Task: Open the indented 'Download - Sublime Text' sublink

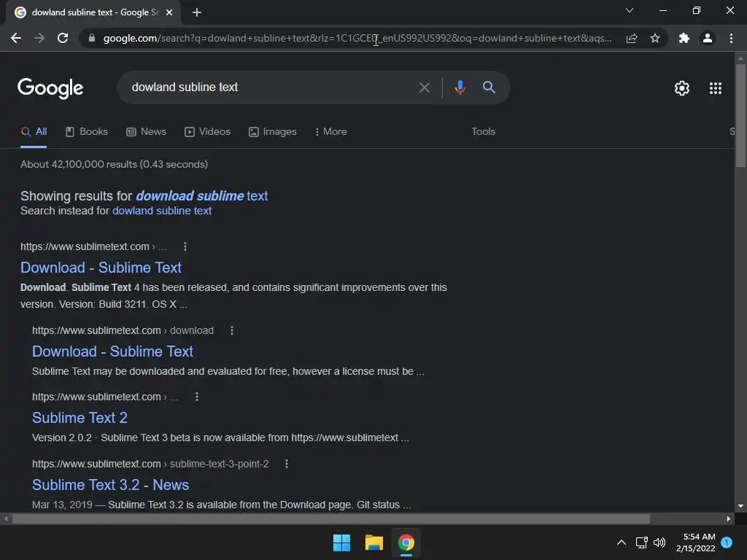Action: [112, 351]
